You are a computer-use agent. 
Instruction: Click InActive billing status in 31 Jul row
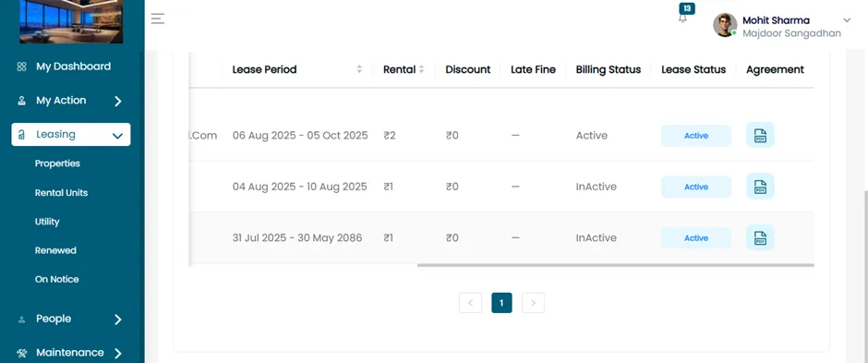[597, 238]
